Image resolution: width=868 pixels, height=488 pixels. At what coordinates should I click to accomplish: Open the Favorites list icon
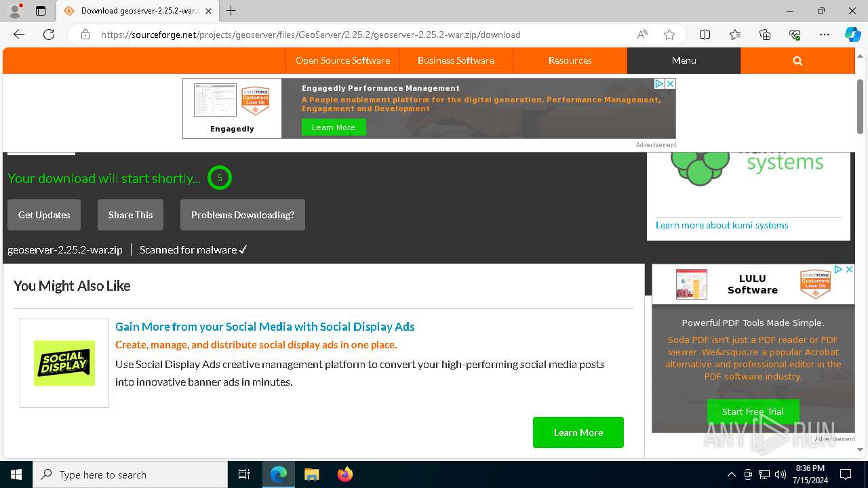[735, 35]
